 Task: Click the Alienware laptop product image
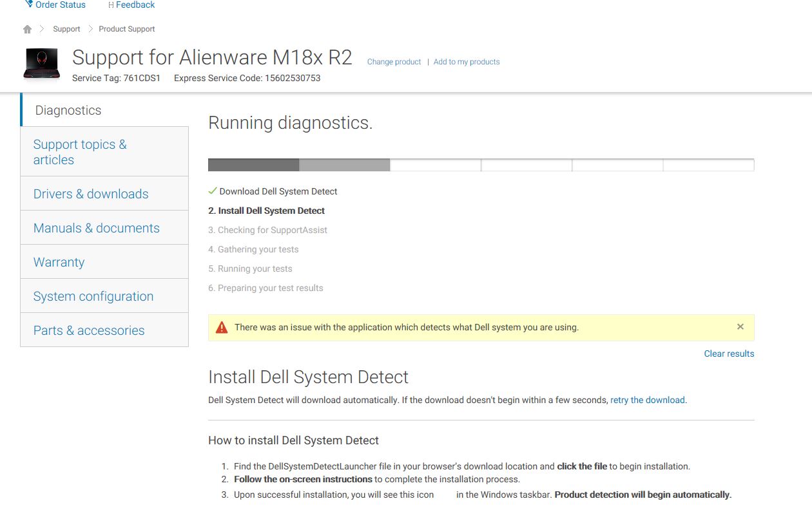(x=42, y=64)
